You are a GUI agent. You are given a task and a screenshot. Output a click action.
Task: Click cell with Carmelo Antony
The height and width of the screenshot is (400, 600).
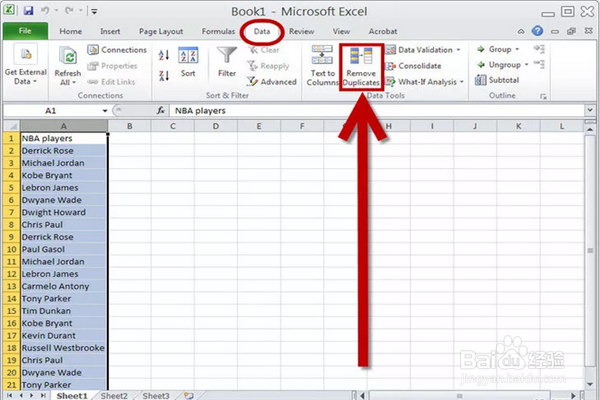pos(64,286)
